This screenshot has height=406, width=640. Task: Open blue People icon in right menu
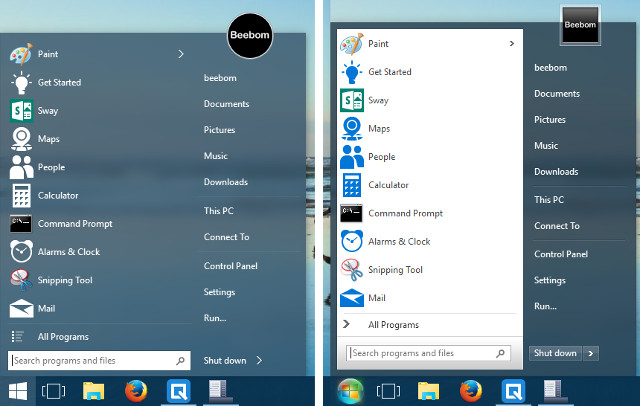pos(351,157)
